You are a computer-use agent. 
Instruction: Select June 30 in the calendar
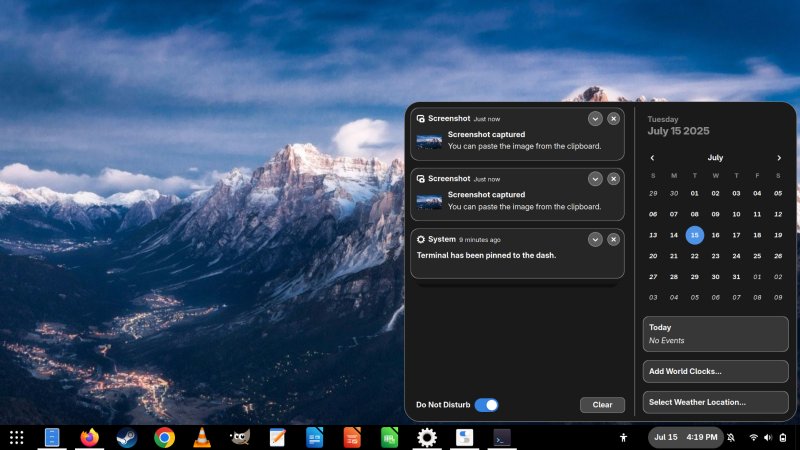click(673, 193)
